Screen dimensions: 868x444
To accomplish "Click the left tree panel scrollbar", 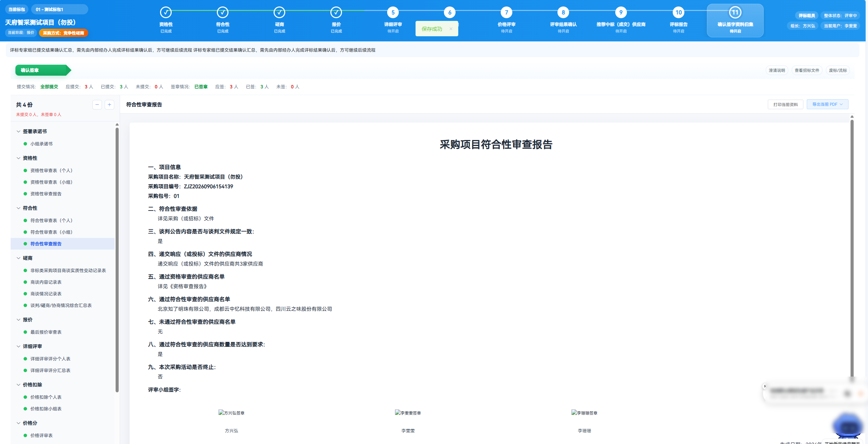I will pos(117,260).
